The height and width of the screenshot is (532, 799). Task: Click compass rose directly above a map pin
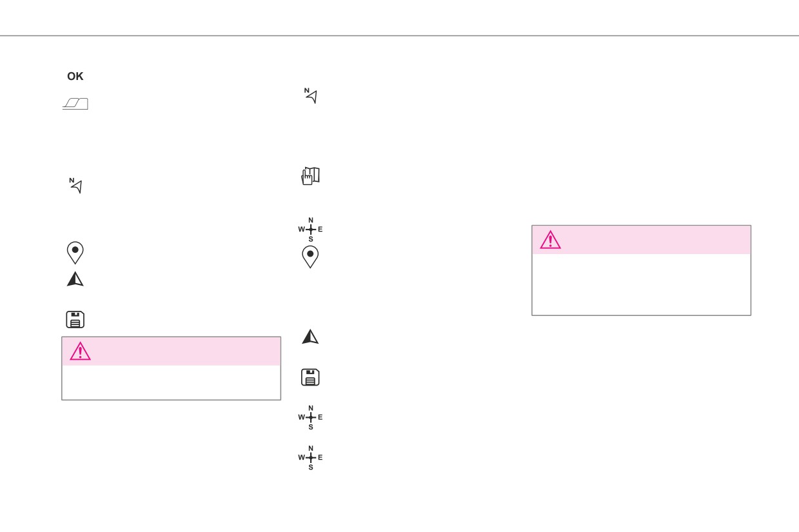[310, 229]
